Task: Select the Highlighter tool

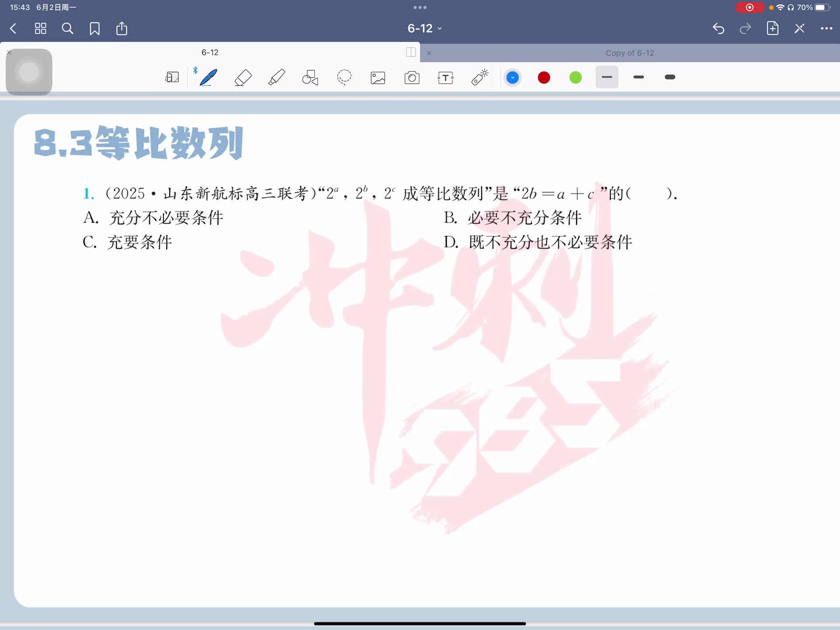Action: click(x=276, y=77)
